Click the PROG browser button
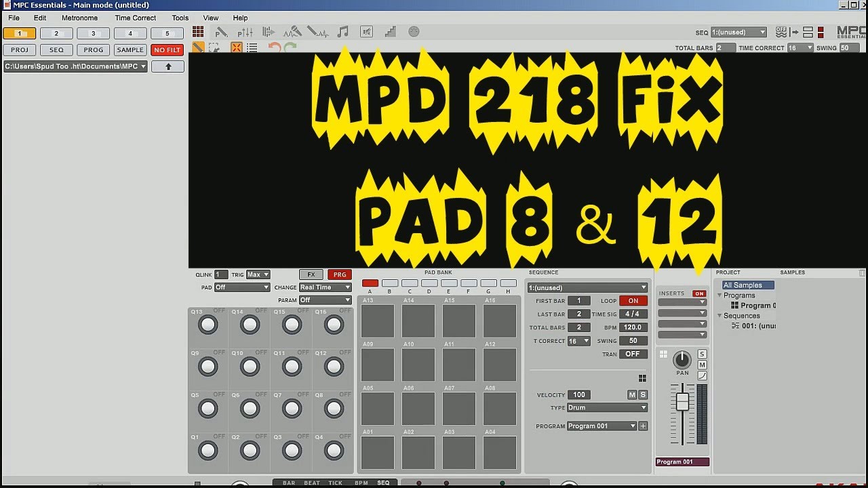Viewport: 868px width, 488px height. 94,49
